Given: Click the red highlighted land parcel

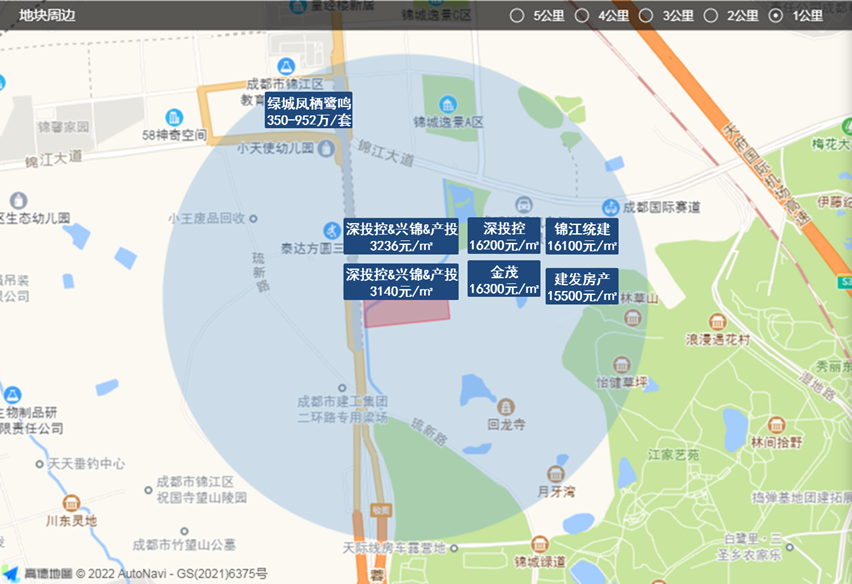Looking at the screenshot, I should coord(406,313).
